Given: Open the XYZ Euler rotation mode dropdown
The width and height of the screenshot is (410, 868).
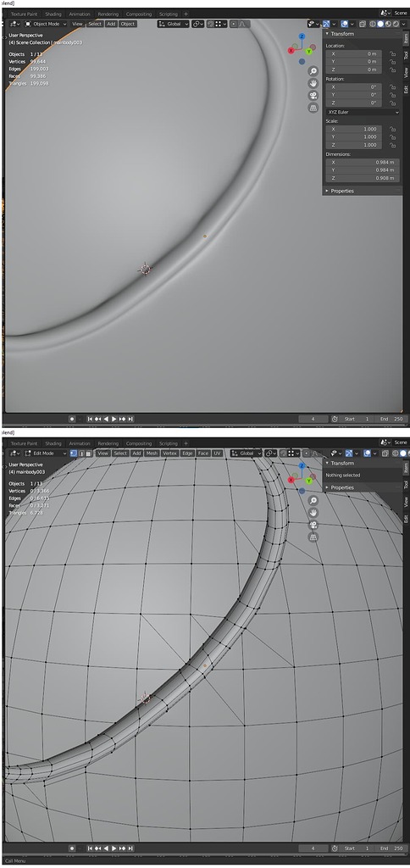Looking at the screenshot, I should [363, 112].
